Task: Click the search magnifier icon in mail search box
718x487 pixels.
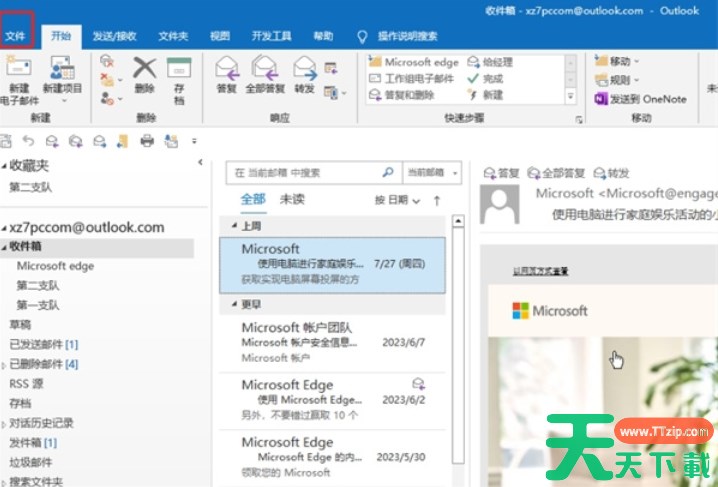Action: (x=389, y=172)
